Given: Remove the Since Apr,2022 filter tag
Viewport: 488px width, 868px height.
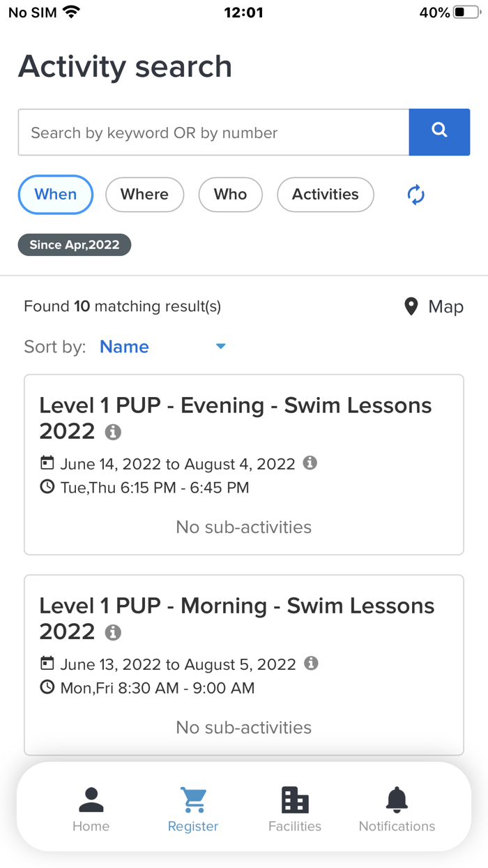Looking at the screenshot, I should (75, 245).
